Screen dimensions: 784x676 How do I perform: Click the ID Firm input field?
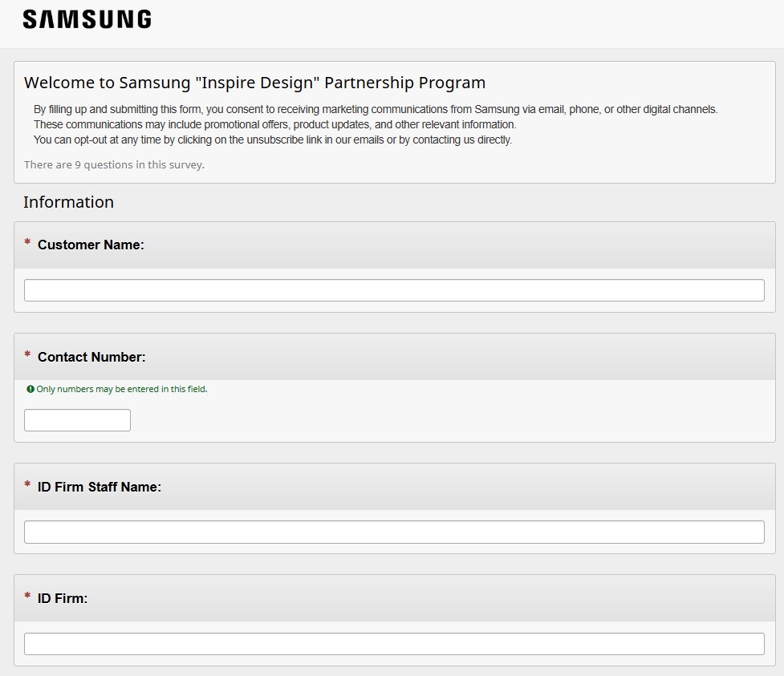[394, 644]
